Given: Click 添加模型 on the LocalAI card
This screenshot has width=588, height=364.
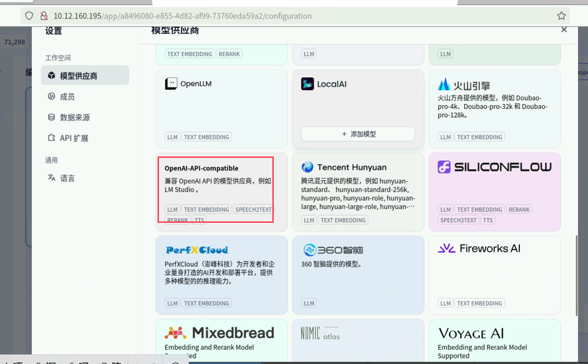Looking at the screenshot, I should tap(358, 134).
